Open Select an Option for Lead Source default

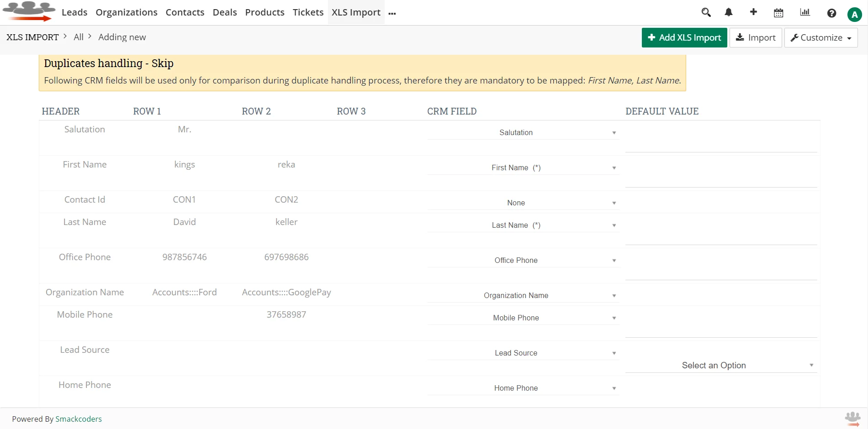point(714,365)
